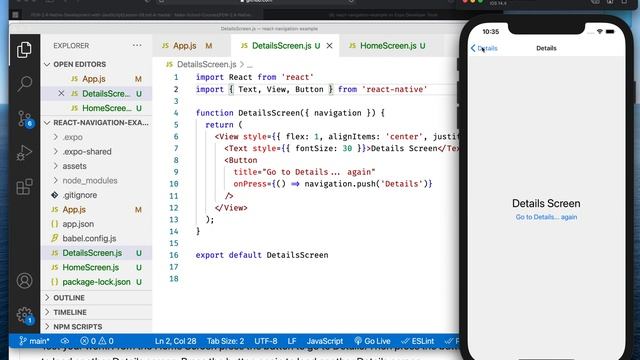This screenshot has height=360, width=640.
Task: Change JavaScript language mode in status bar
Action: [325, 341]
